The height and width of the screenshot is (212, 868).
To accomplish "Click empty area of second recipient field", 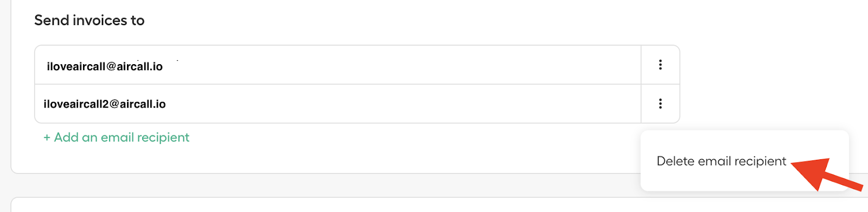I will 401,103.
